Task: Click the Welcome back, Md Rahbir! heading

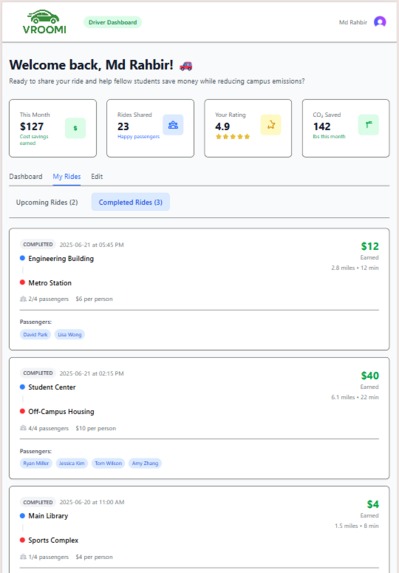Action: (x=91, y=65)
